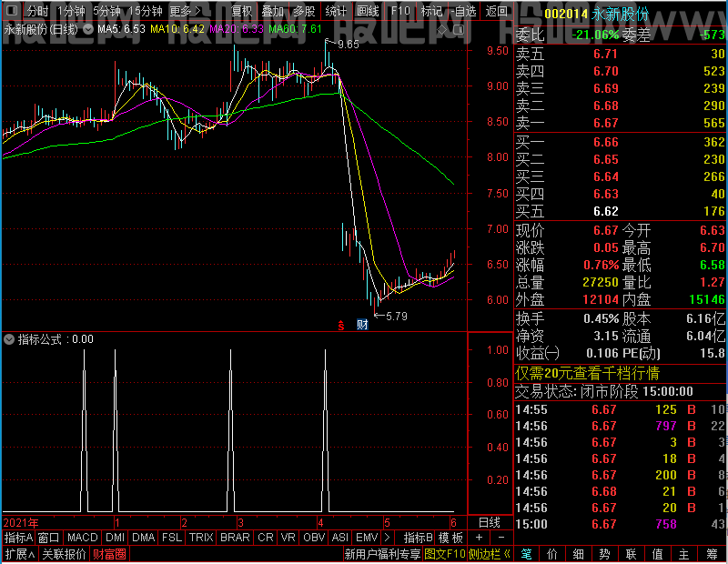Open the 多股 multi-stock view
Image resolution: width=728 pixels, height=564 pixels.
(x=304, y=11)
